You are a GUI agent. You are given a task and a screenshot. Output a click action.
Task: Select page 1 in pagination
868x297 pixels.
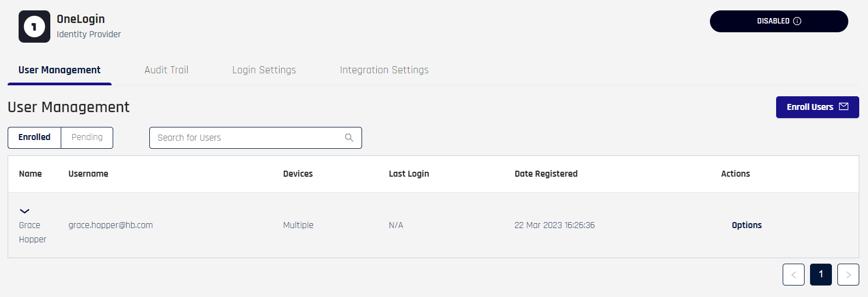tap(821, 275)
